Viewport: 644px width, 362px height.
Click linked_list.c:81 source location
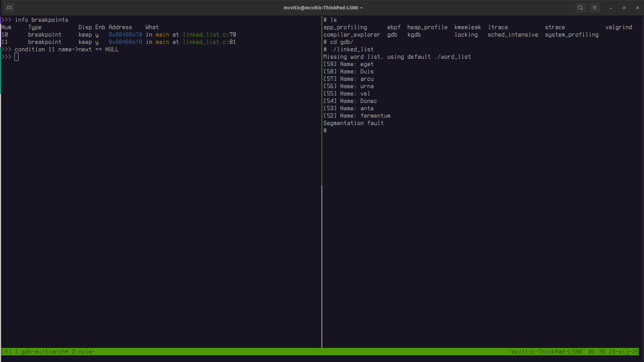click(209, 42)
